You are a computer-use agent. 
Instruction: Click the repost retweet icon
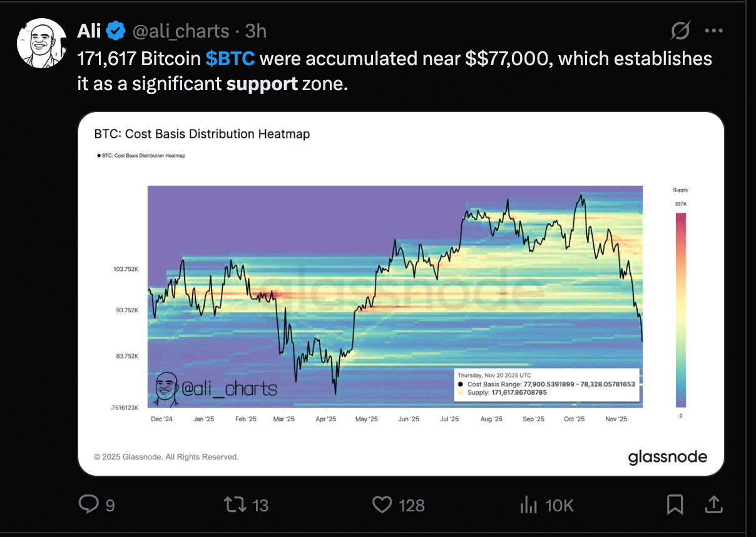tap(233, 504)
